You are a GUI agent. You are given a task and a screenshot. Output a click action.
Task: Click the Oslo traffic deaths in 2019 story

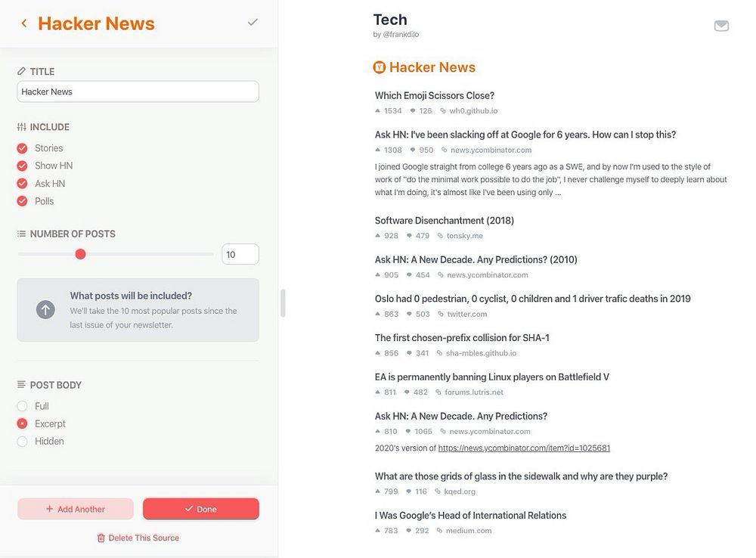click(x=532, y=299)
